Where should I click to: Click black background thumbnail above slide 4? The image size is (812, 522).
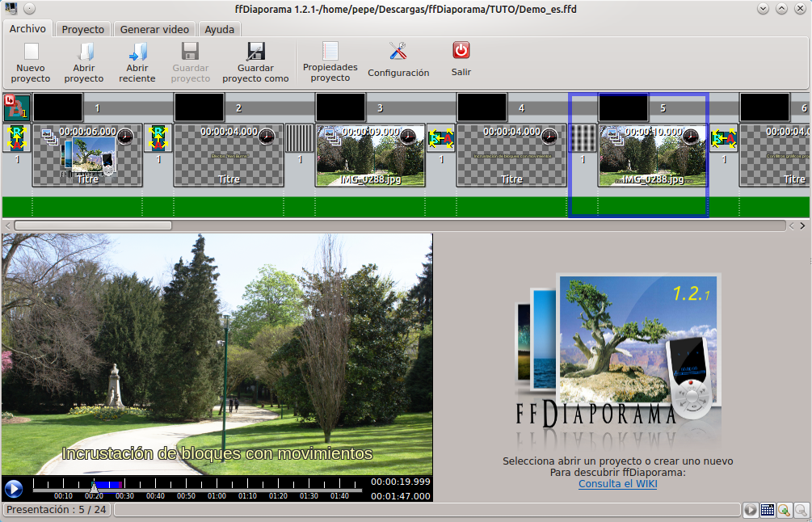click(x=482, y=107)
